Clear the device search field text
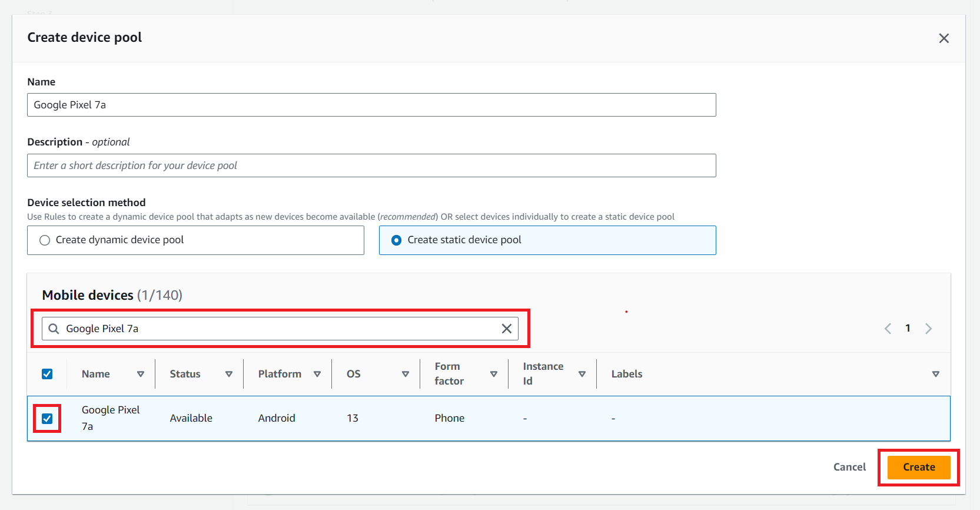This screenshot has height=510, width=980. [x=506, y=329]
